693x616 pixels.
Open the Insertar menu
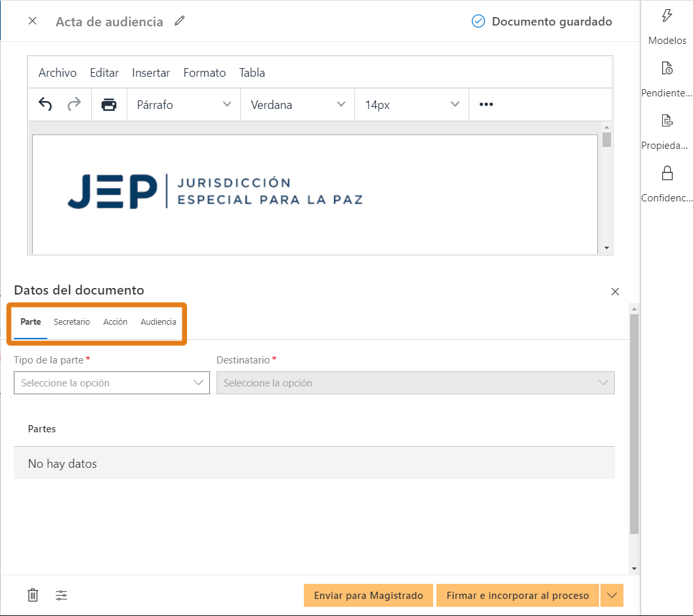(x=151, y=73)
